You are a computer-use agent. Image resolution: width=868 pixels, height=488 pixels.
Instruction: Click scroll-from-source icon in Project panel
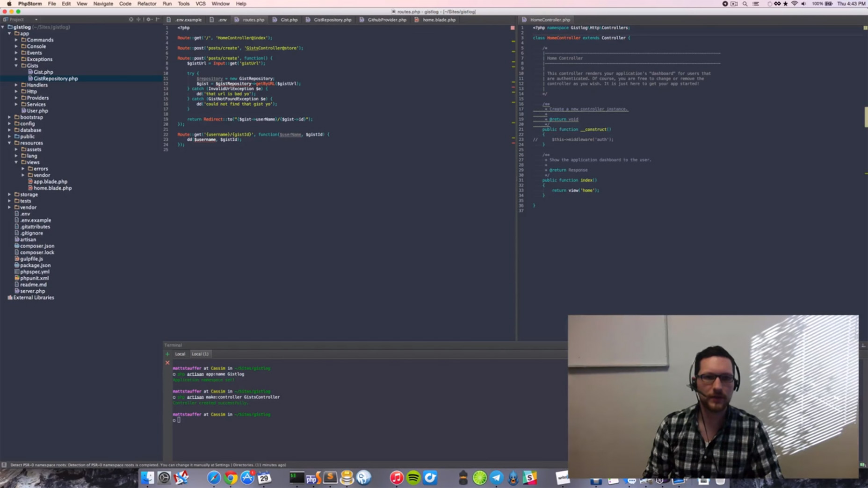[x=131, y=20]
